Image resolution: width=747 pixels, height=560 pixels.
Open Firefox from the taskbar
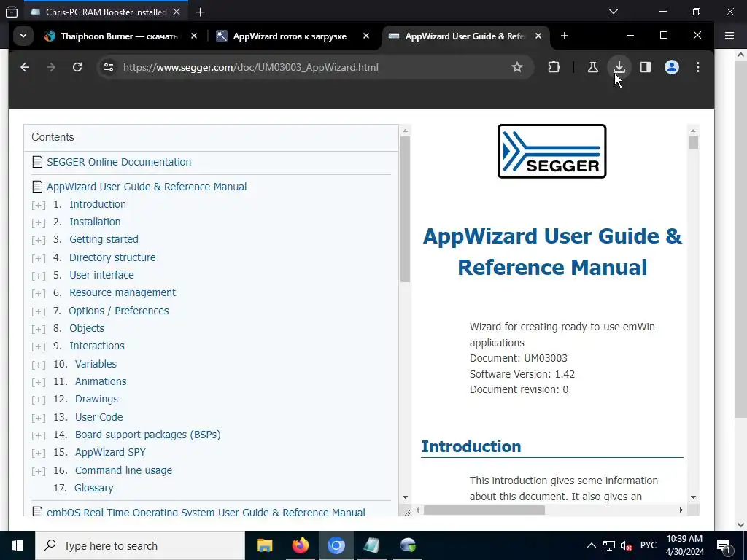pyautogui.click(x=300, y=545)
